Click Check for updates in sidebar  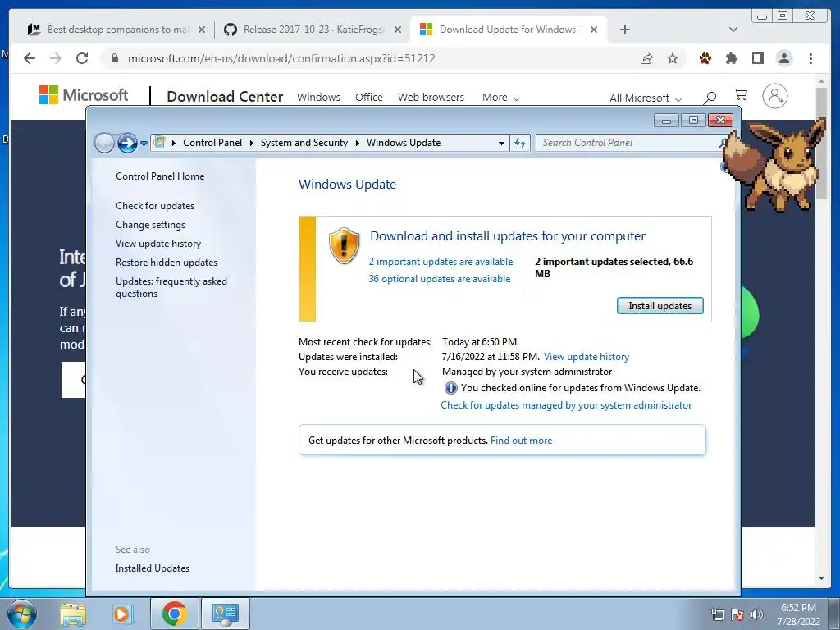(x=155, y=206)
